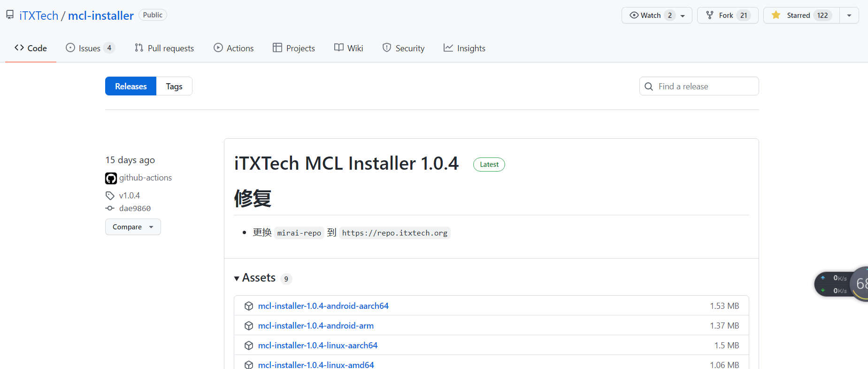
Task: Switch to the Tags view
Action: click(x=174, y=86)
